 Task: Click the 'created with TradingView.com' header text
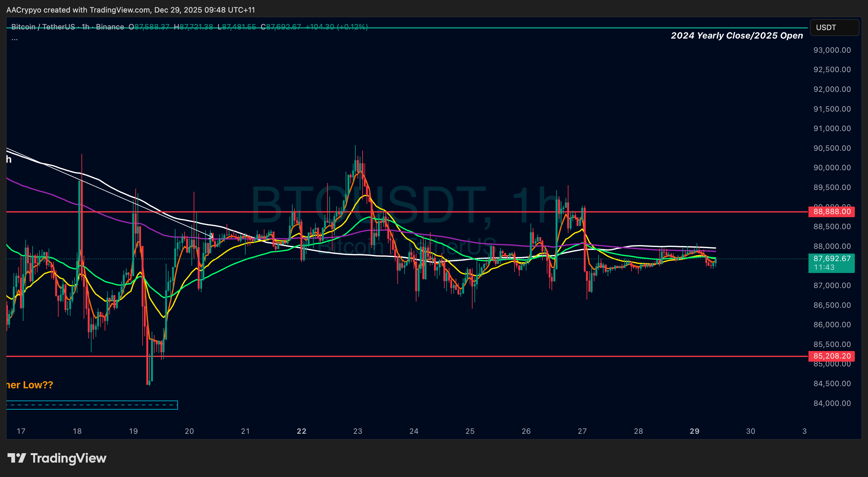click(97, 10)
